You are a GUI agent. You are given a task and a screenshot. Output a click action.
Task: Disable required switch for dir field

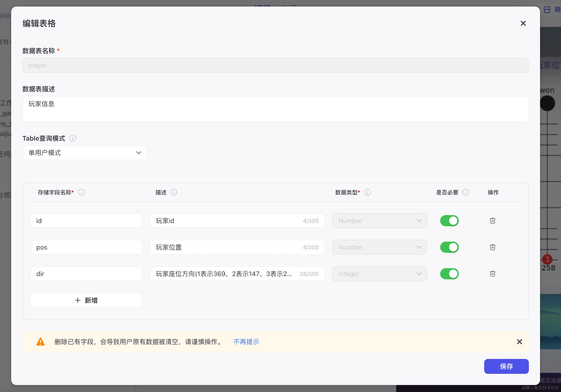pos(449,274)
